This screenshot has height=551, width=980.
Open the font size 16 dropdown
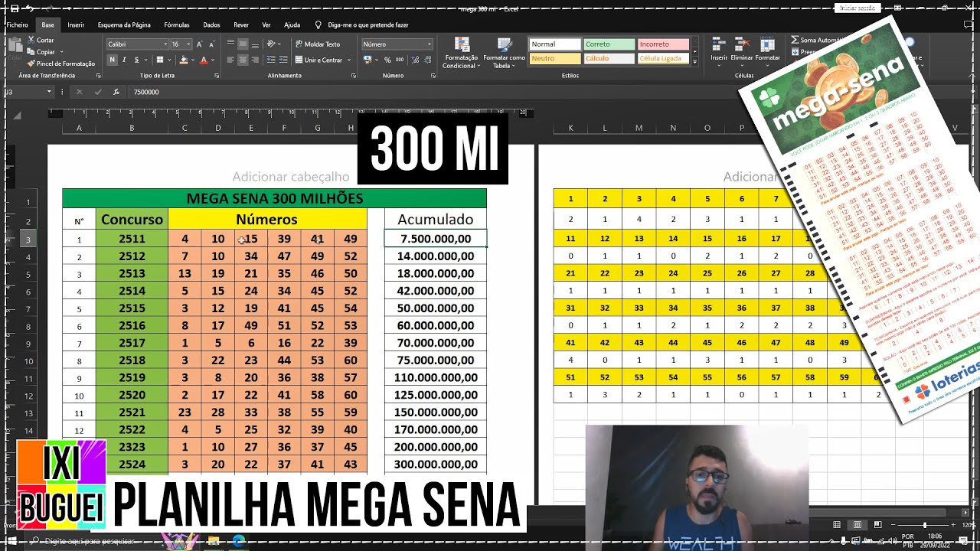187,44
